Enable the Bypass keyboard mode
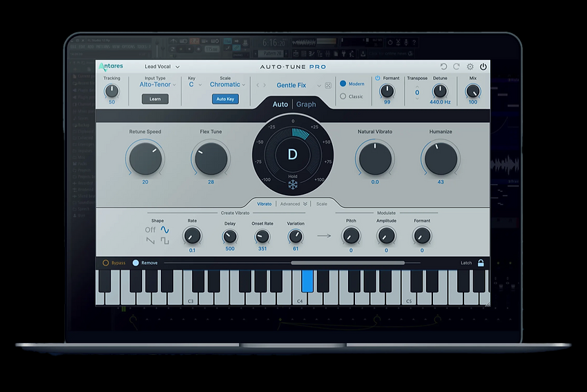587x392 pixels. click(106, 263)
